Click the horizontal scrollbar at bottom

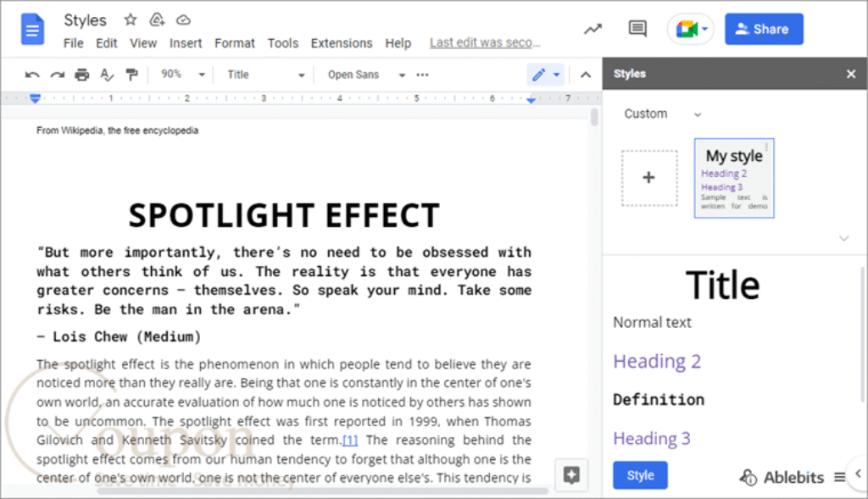[323, 491]
